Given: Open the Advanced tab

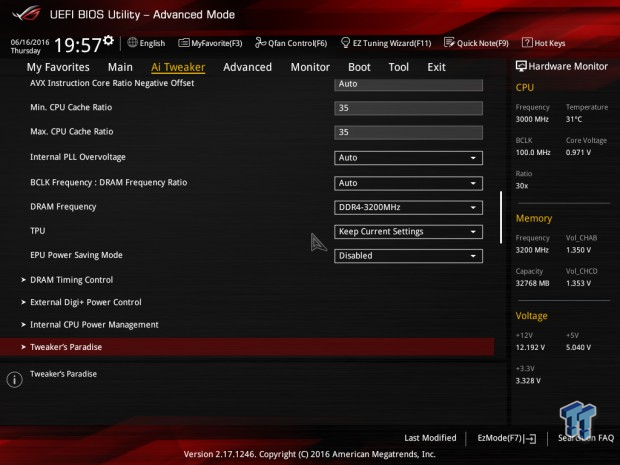Looking at the screenshot, I should pyautogui.click(x=248, y=67).
